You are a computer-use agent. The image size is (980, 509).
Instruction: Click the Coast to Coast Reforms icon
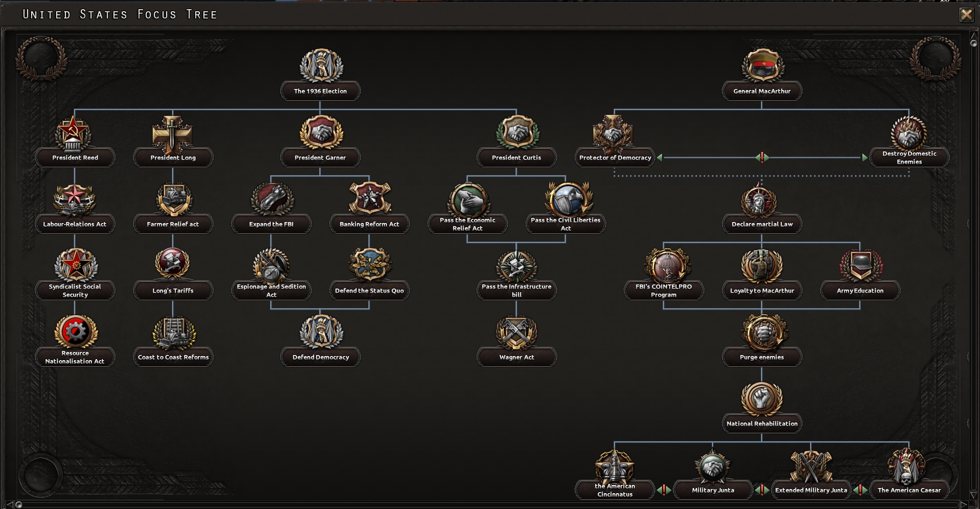coord(173,333)
